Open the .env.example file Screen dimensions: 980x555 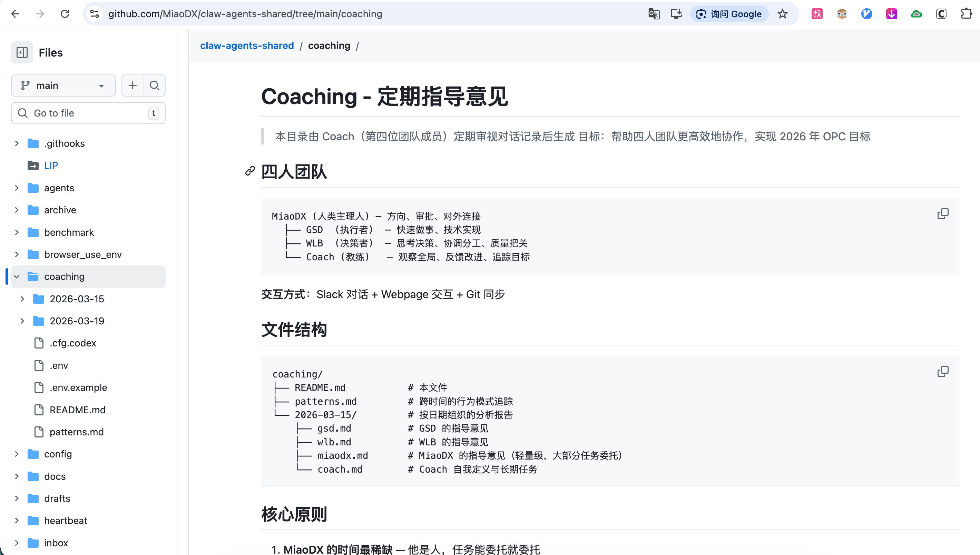coord(78,388)
